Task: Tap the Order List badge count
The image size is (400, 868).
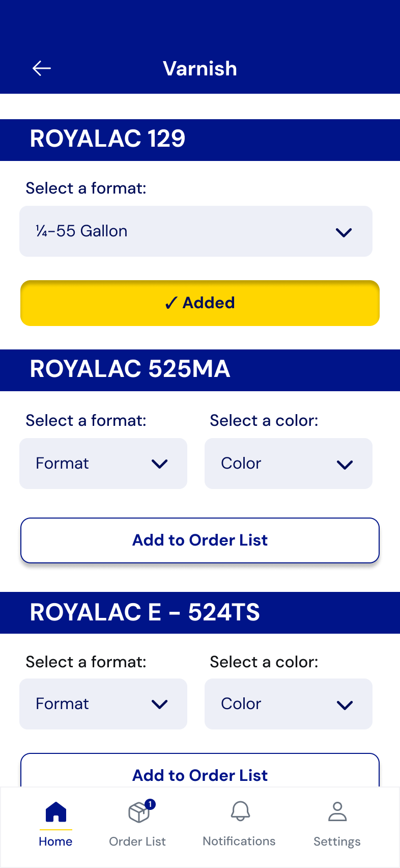Action: (150, 804)
